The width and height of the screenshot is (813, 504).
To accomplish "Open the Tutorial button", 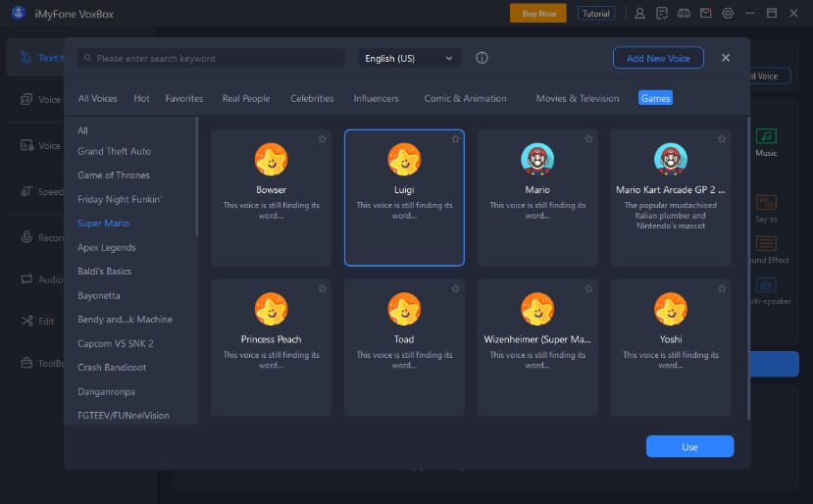I will pyautogui.click(x=596, y=14).
